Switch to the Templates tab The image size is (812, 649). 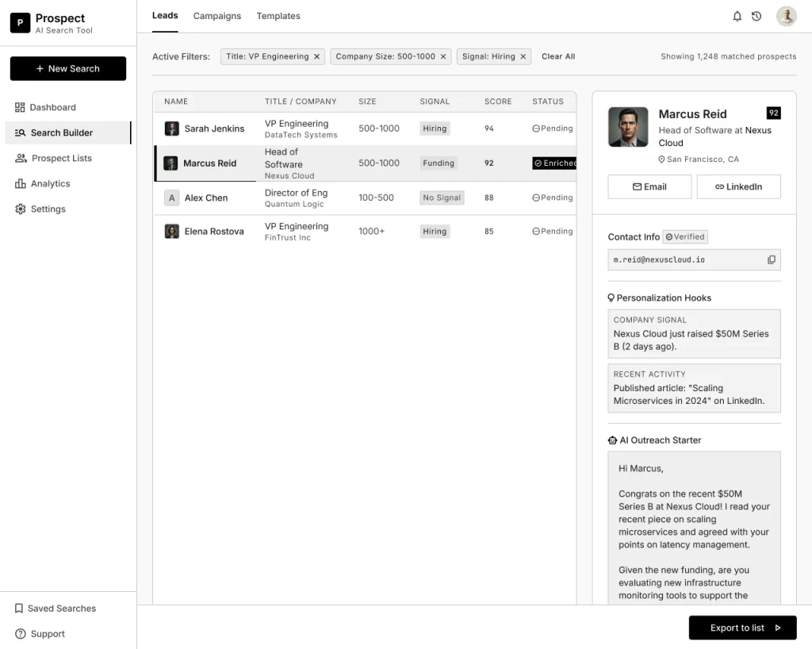[278, 16]
